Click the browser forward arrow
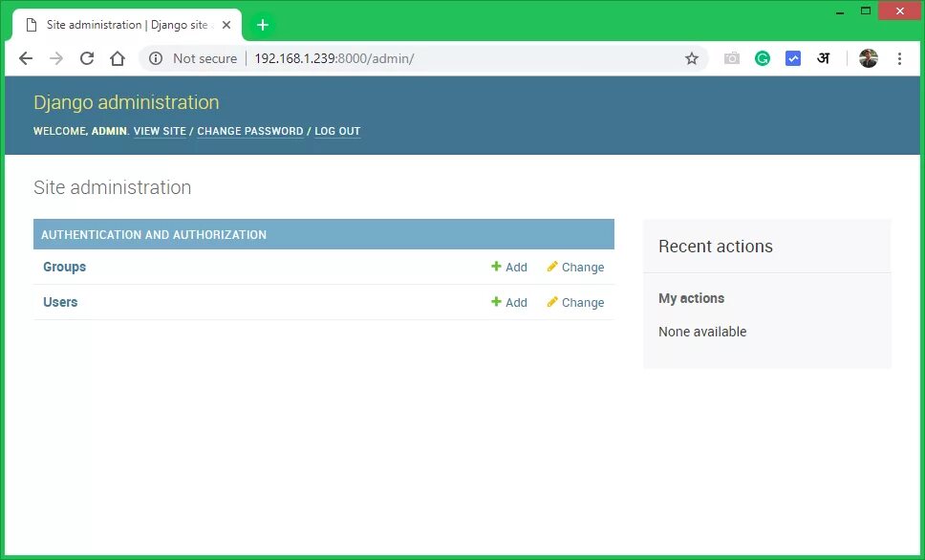The image size is (925, 560). coord(56,58)
